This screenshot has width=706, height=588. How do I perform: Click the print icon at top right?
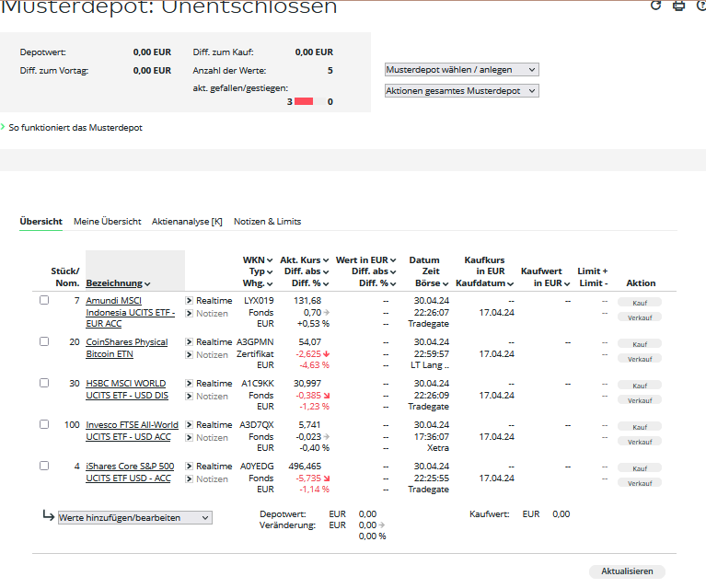point(678,5)
